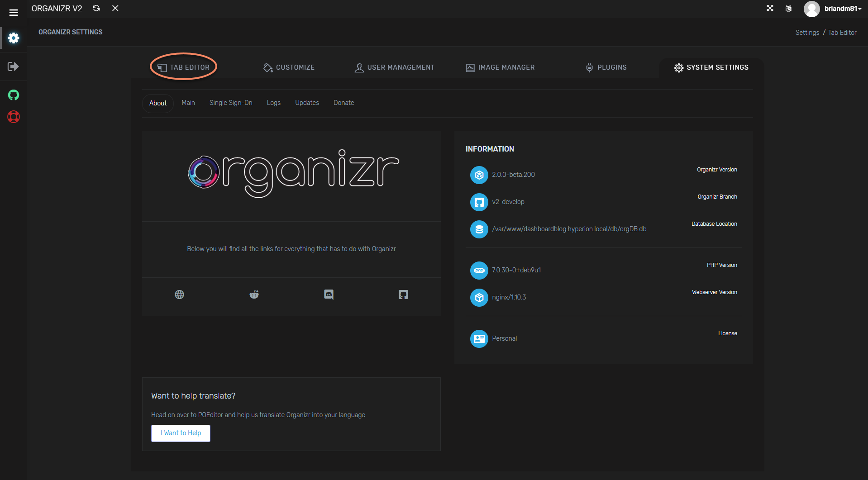Screen dimensions: 868x480
Task: Toggle fullscreen using the expand icon
Action: (770, 8)
